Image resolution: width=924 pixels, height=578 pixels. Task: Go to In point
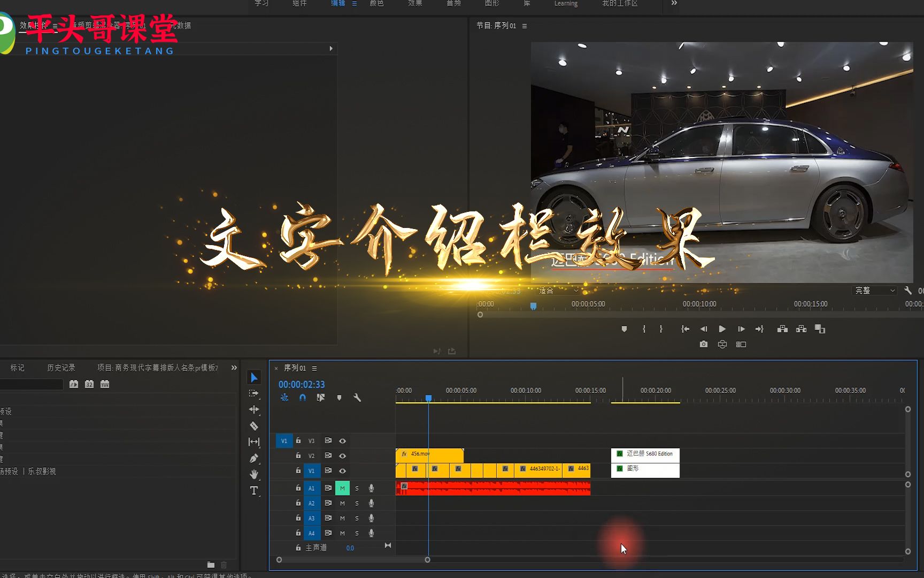pos(685,329)
